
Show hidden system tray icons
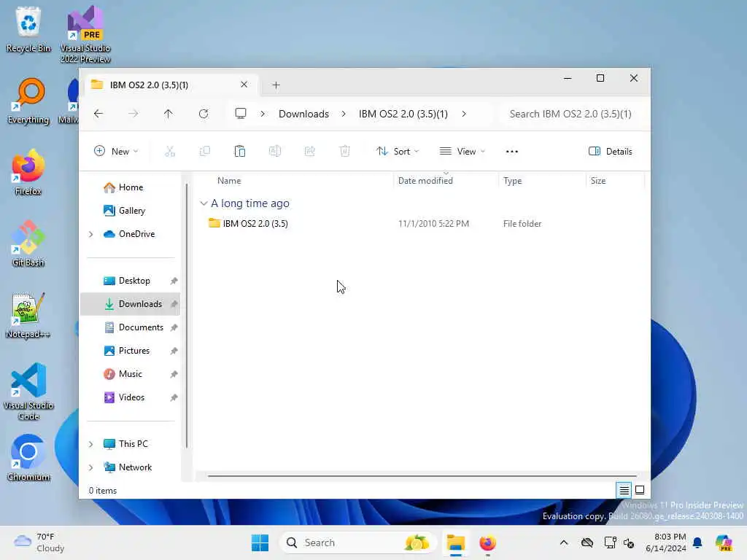point(564,542)
